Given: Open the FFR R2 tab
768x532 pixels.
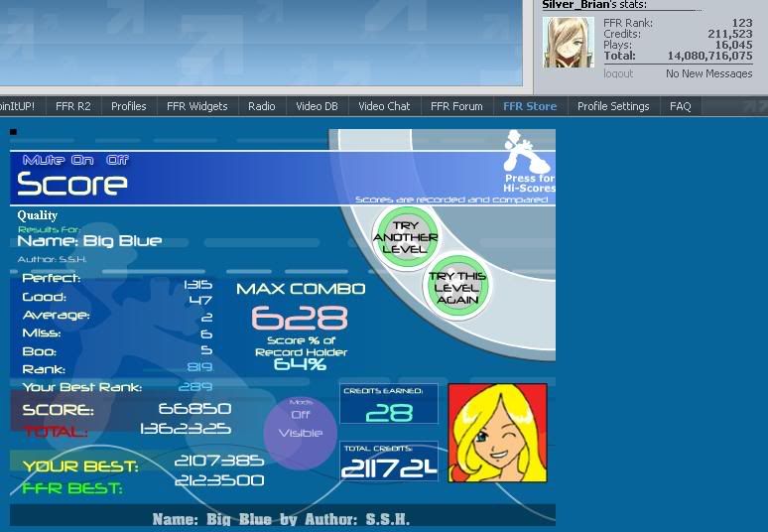Looking at the screenshot, I should coord(72,106).
